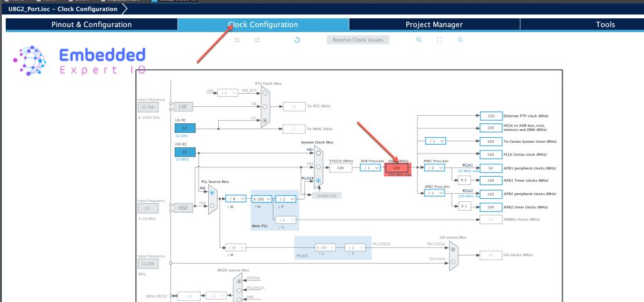
Task: Click the HCLK to AHB bus value
Action: 491,128
